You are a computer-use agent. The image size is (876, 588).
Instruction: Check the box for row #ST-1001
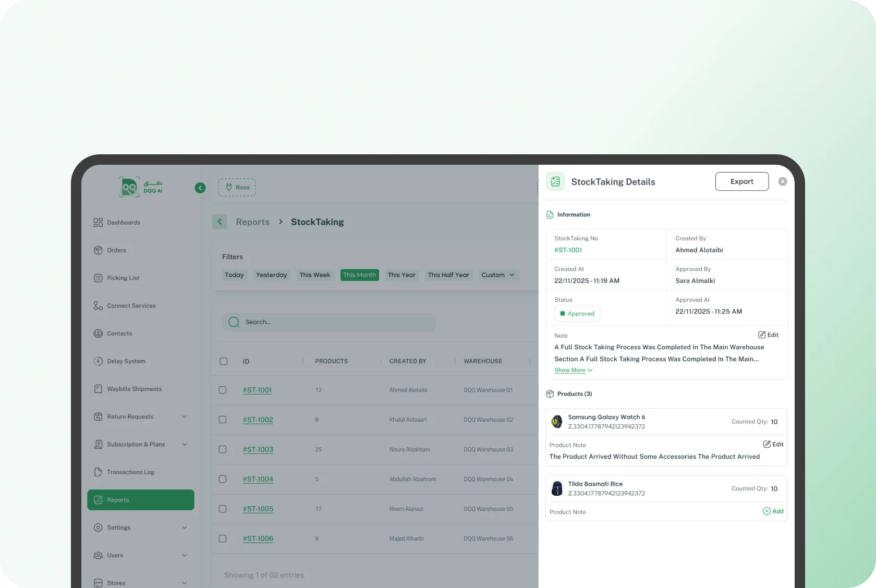point(223,390)
